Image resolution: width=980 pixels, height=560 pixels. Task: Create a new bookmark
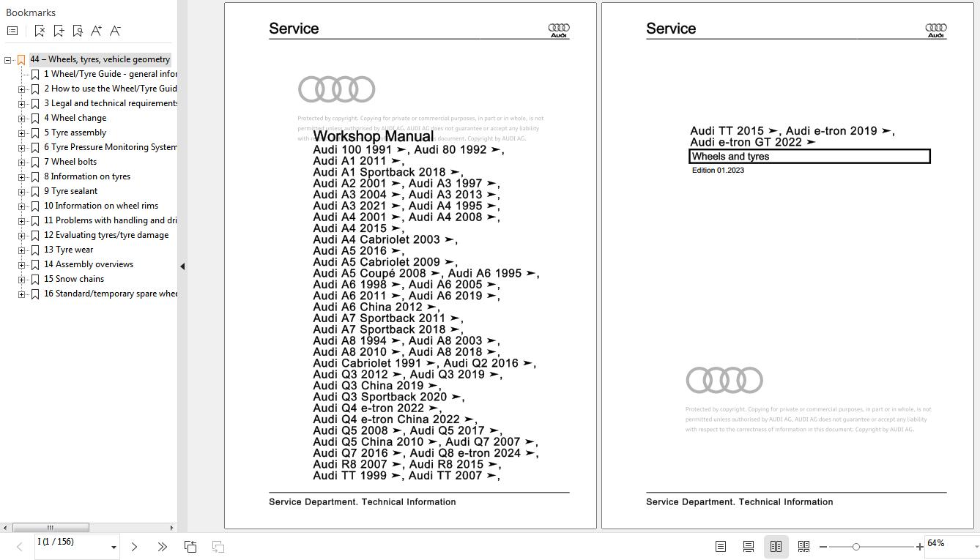click(59, 30)
